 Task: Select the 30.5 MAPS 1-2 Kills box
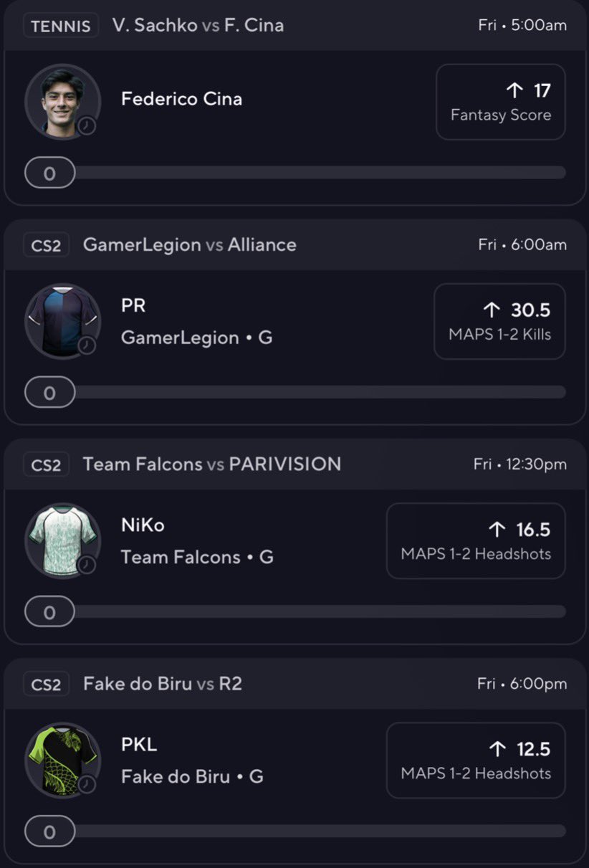499,321
